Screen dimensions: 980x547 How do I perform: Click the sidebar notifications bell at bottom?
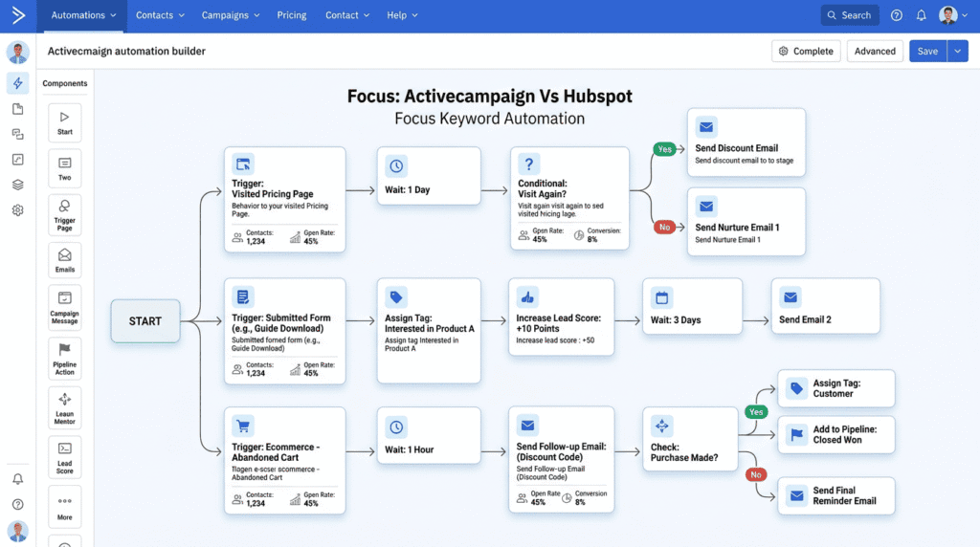17,479
